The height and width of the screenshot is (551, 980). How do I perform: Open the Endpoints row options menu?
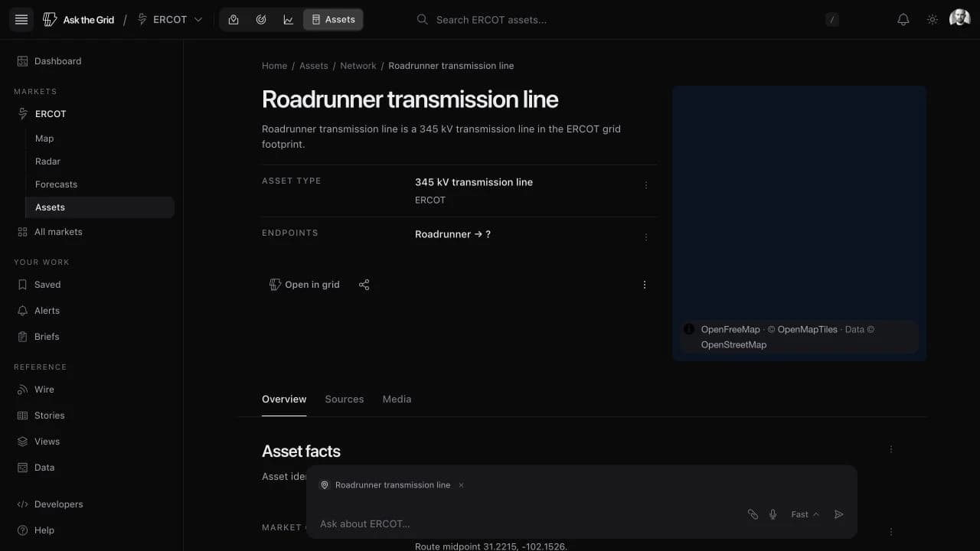tap(646, 237)
